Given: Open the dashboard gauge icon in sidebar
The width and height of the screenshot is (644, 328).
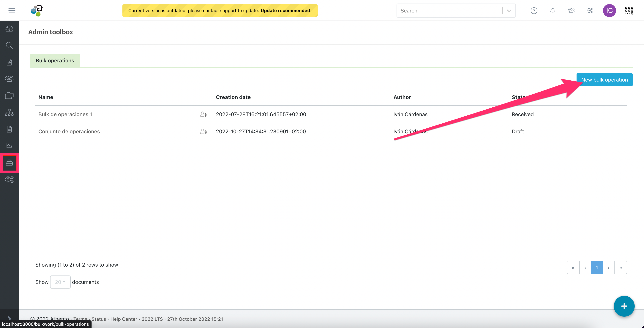Looking at the screenshot, I should pos(9,29).
